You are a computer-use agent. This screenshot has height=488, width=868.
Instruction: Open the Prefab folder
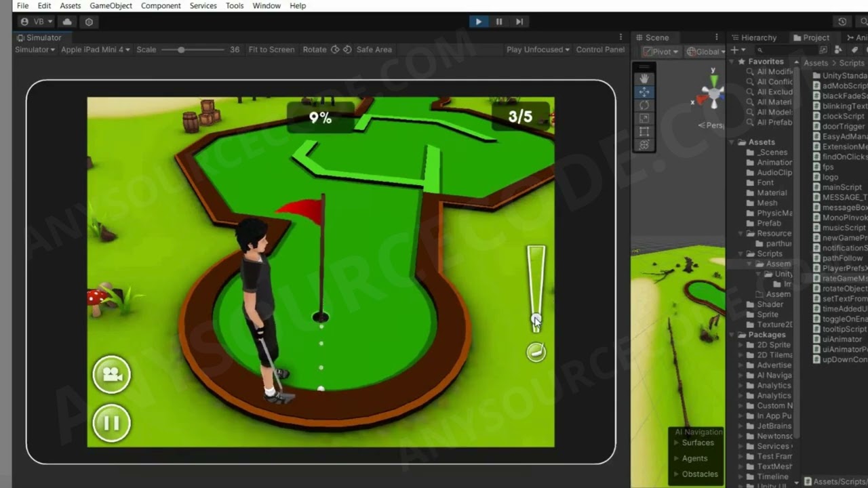click(x=764, y=223)
